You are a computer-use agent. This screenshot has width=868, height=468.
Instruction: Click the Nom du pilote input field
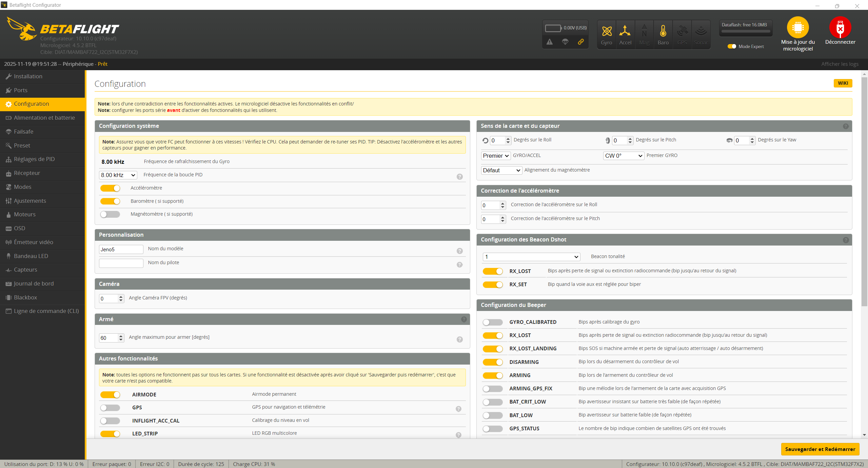point(121,263)
